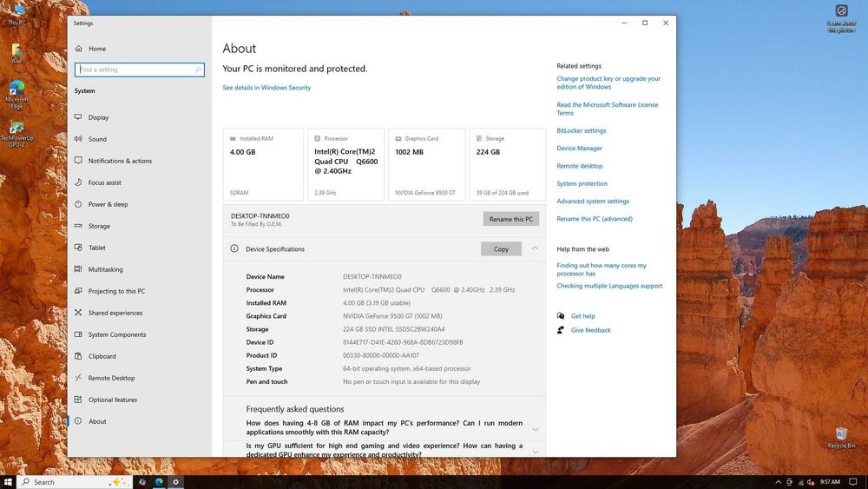Open TechPowerUp GPU-Z desktop shortcut
The width and height of the screenshot is (868, 489).
[16, 135]
